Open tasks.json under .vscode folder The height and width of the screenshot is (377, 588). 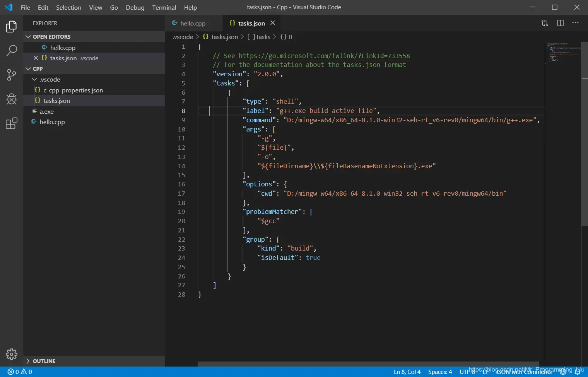click(x=94, y=101)
